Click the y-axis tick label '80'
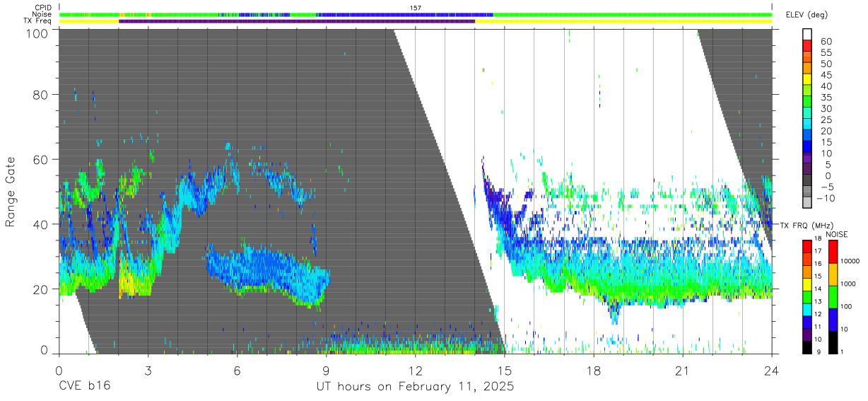868x401 pixels. click(x=41, y=94)
